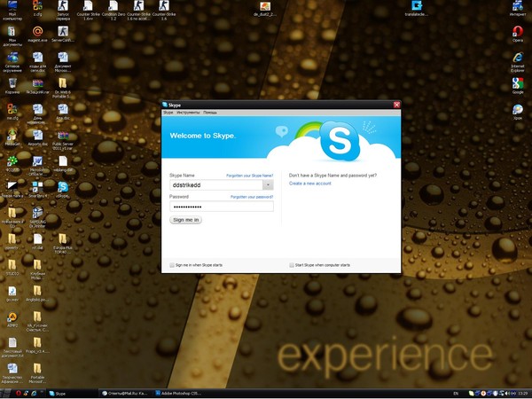
Task: Switch to Ответы@Mail.Ru taskbar button
Action: (125, 394)
